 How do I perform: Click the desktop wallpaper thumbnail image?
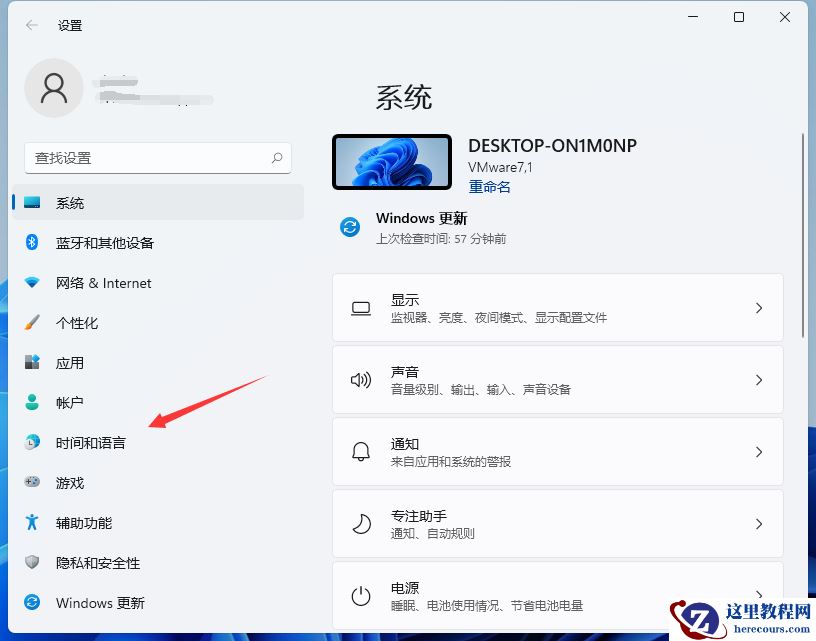pos(391,161)
